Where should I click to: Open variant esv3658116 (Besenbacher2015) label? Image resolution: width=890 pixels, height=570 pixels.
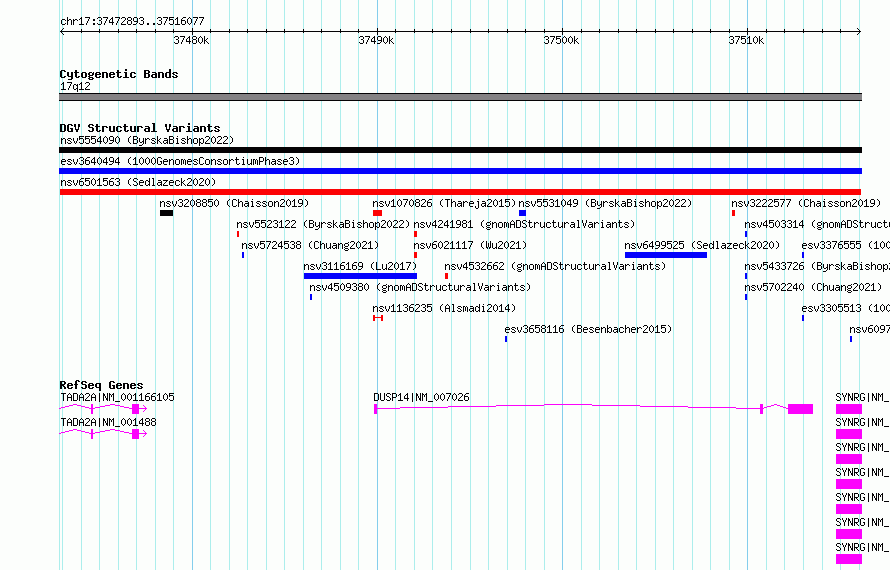[588, 329]
